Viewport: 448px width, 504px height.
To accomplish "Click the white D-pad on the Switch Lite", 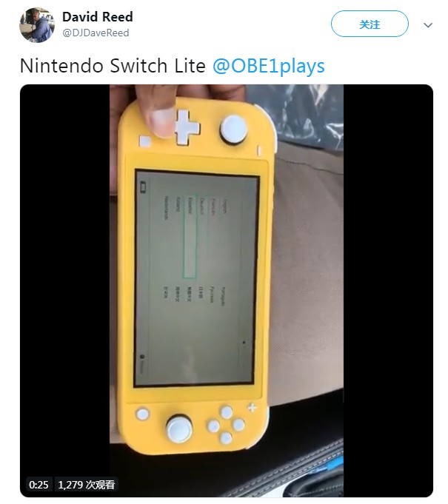I will click(187, 127).
